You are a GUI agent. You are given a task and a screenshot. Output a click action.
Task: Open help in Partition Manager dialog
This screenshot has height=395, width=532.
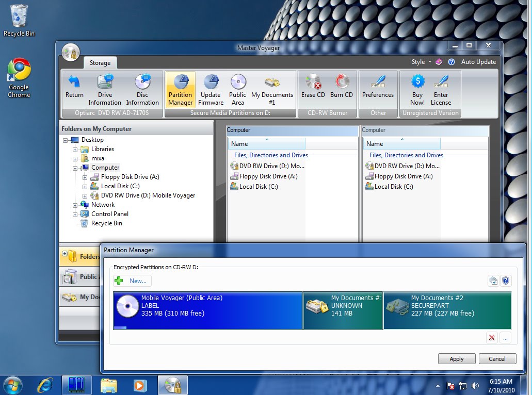[x=506, y=281]
